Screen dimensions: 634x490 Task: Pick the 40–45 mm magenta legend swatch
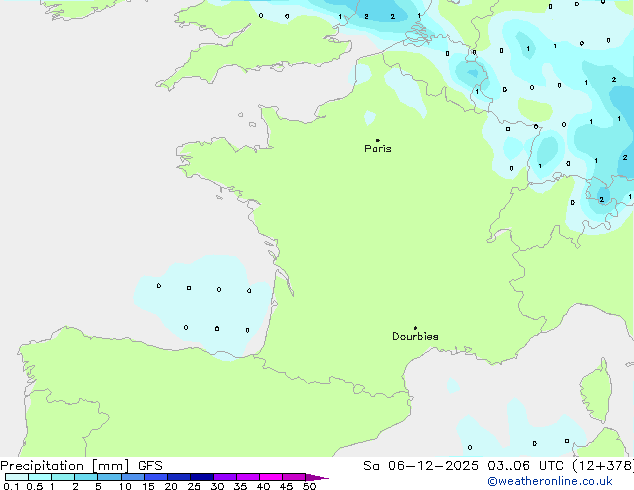pos(271,477)
